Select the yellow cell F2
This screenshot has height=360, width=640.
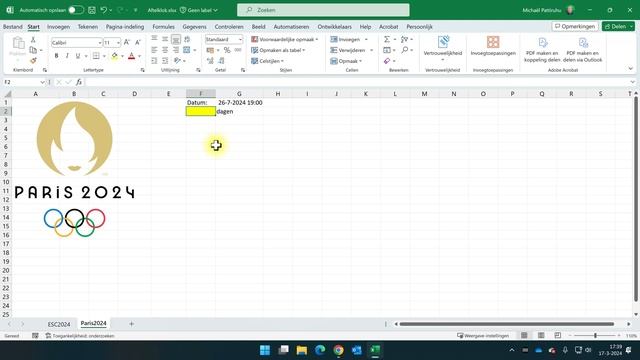(x=200, y=111)
